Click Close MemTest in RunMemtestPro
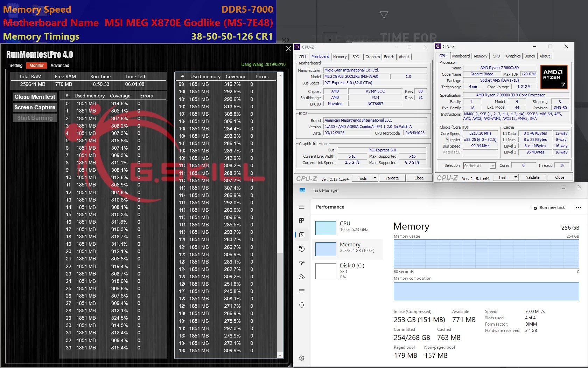Viewport: 588px width, 368px height. [x=34, y=97]
